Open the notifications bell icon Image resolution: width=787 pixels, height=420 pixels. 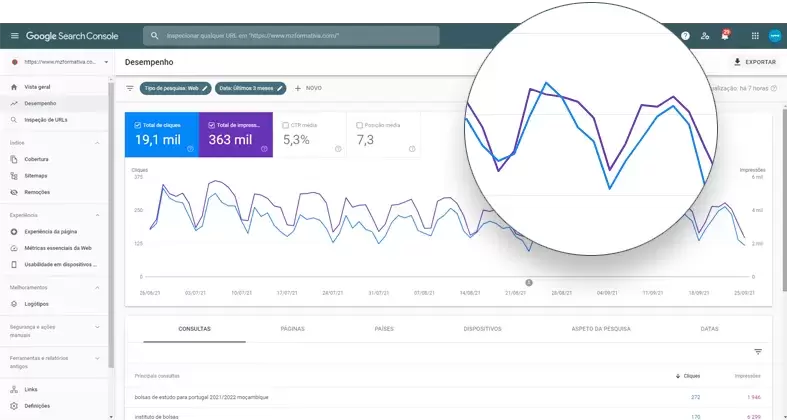point(725,36)
